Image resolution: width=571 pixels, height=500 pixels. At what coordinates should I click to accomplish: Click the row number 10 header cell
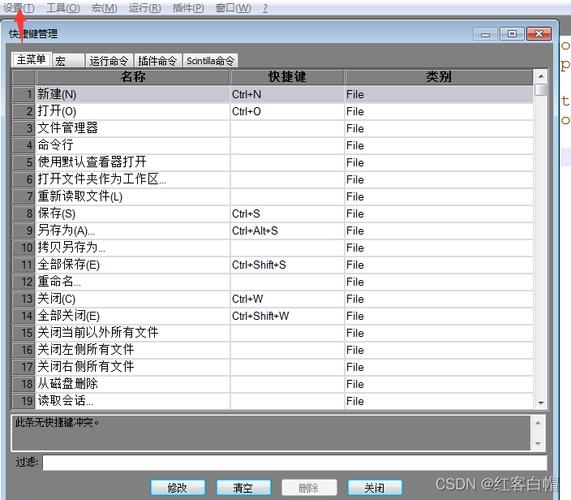(24, 248)
